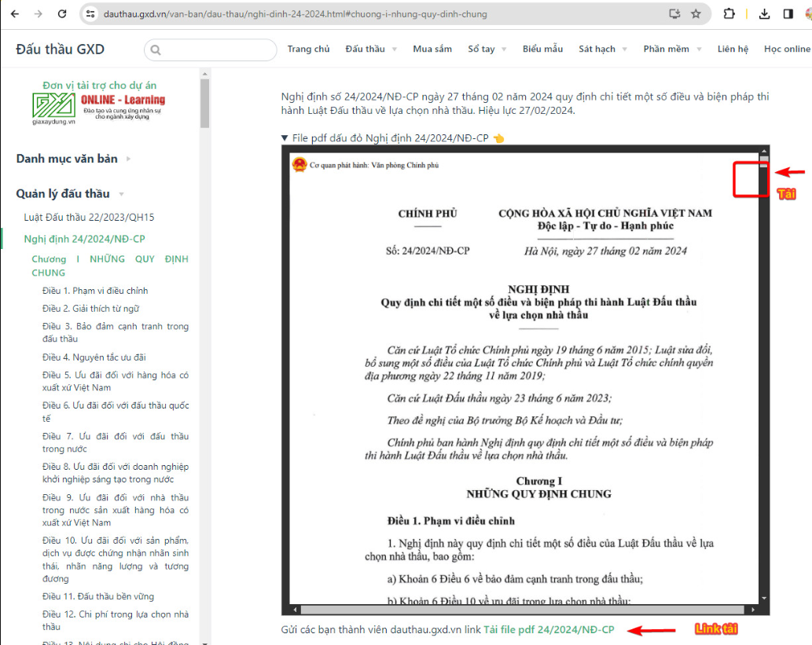Click File pdf dấu đỏ Nghị định summary text
Viewport: 812px width, 645px height.
391,138
